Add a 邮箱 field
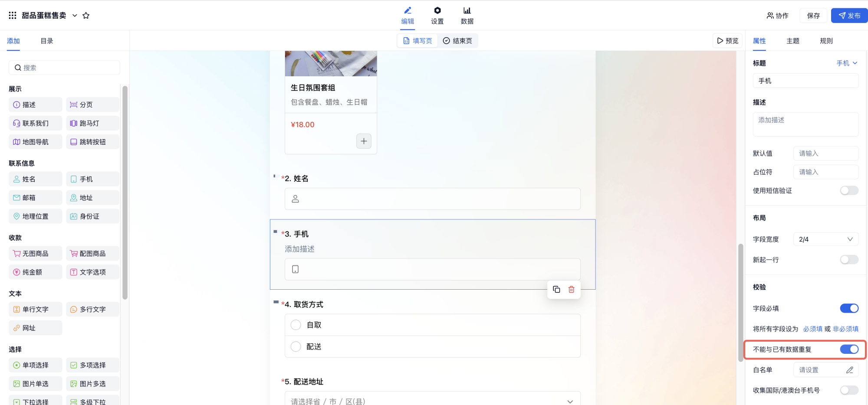 (x=36, y=198)
